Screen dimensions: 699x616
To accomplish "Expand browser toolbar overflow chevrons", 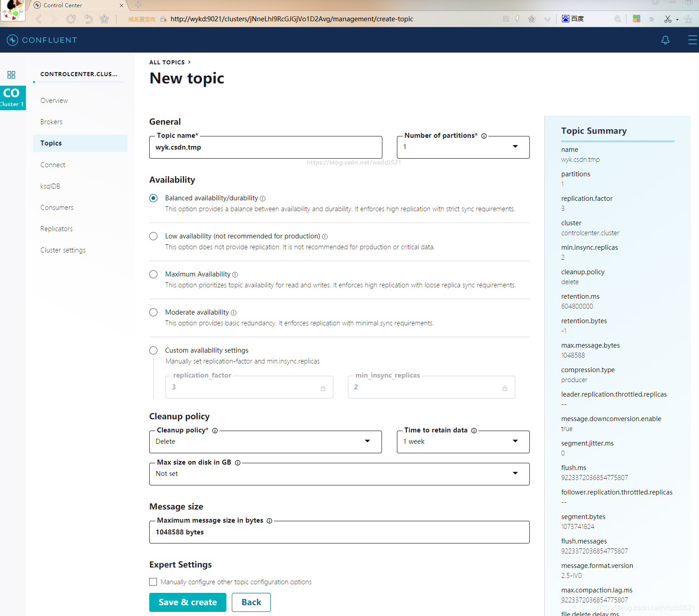I will tap(652, 19).
